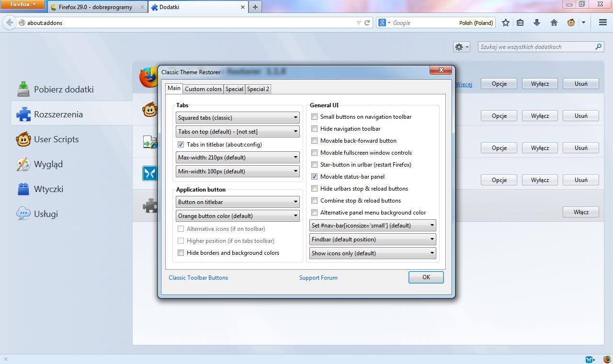Open the Squared tabs (classic) dropdown
This screenshot has height=364, width=613.
(238, 118)
